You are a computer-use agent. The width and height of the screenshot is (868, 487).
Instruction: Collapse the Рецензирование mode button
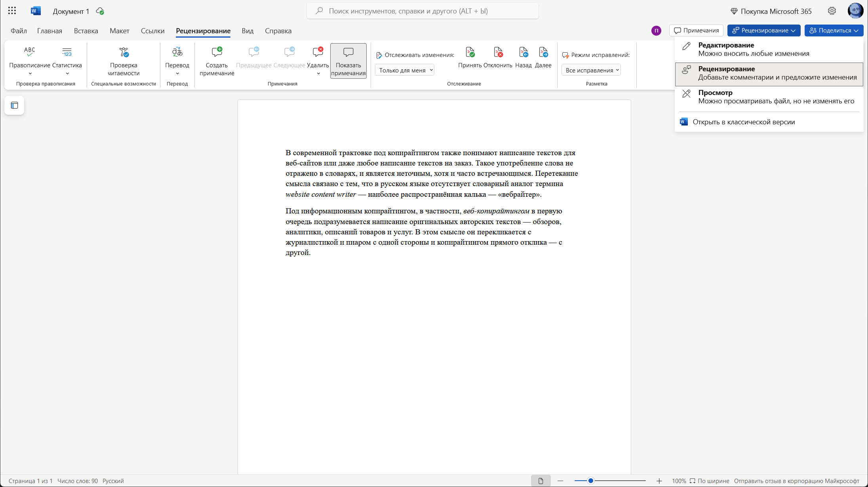point(764,30)
